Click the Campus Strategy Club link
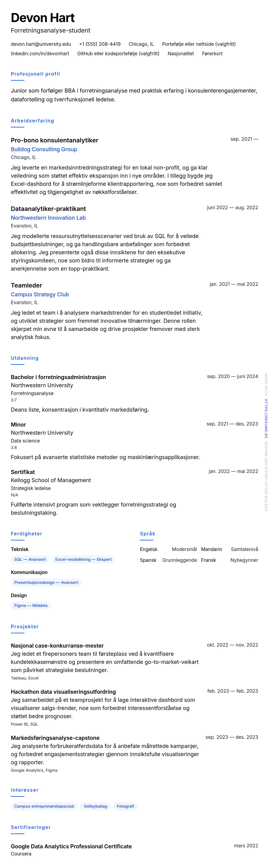The image size is (269, 868). [x=40, y=294]
